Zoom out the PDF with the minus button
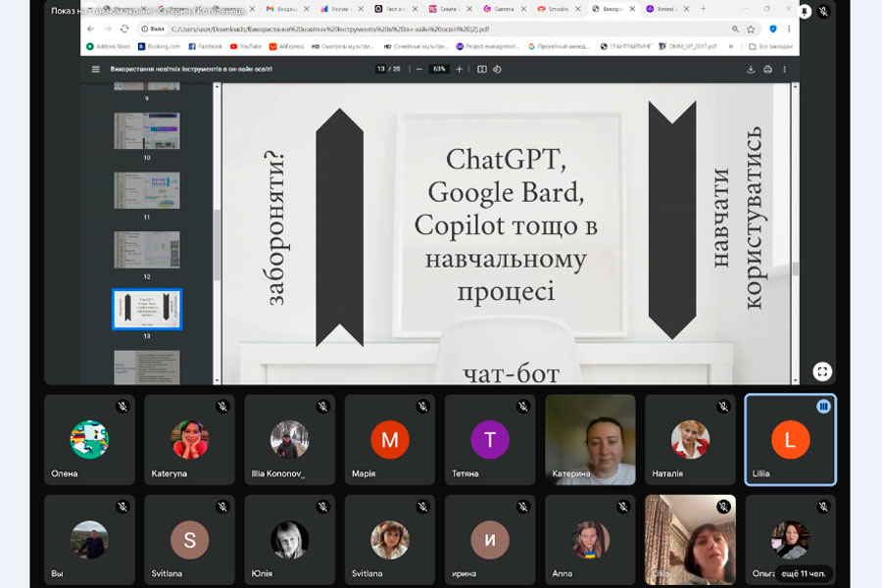882x588 pixels. 418,70
